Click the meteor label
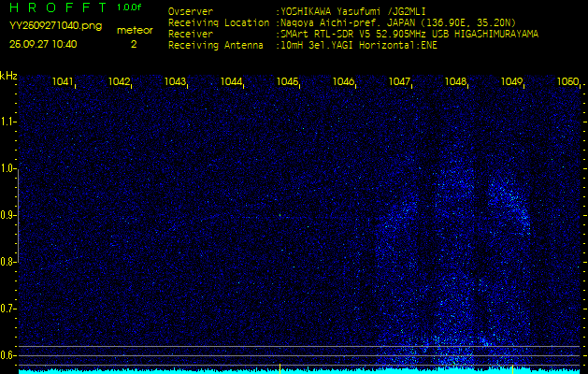 click(135, 31)
